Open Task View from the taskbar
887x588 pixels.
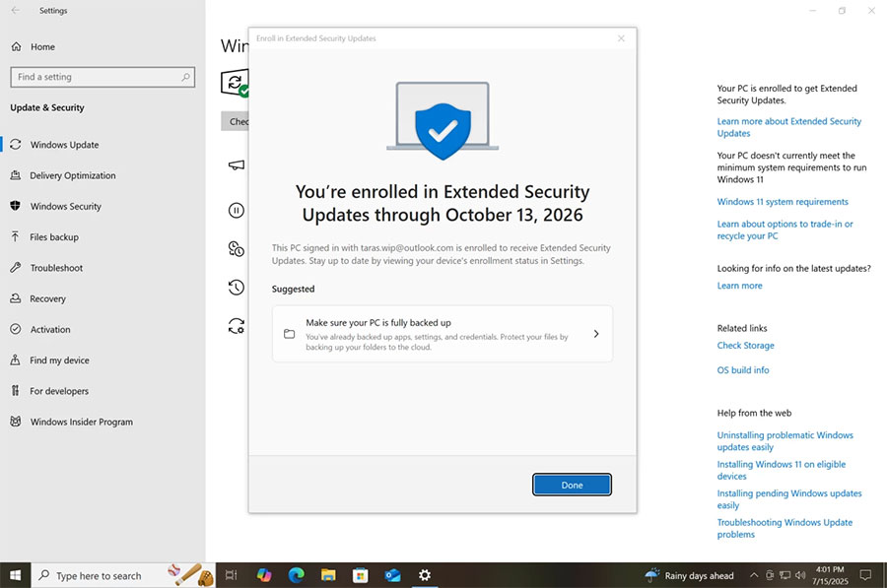click(231, 575)
